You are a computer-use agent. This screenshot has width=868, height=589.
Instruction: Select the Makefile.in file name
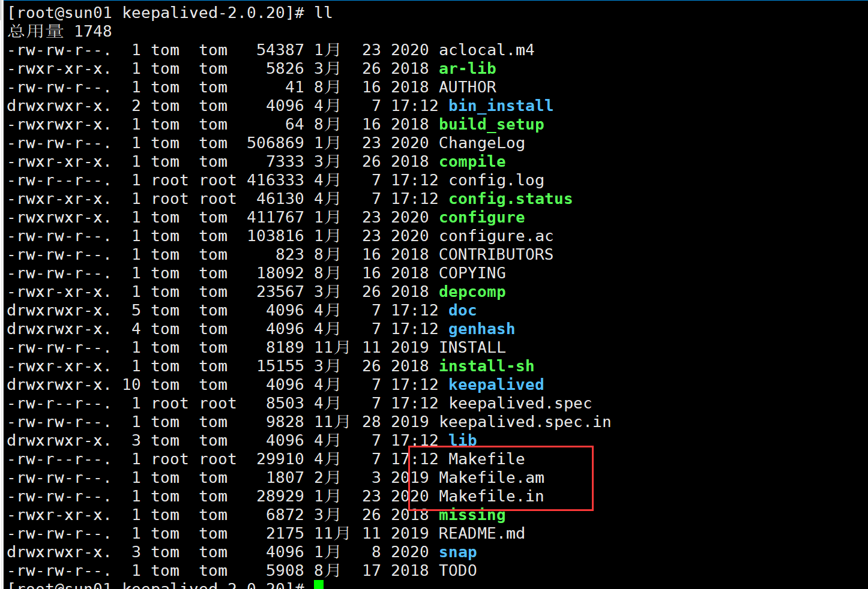492,496
